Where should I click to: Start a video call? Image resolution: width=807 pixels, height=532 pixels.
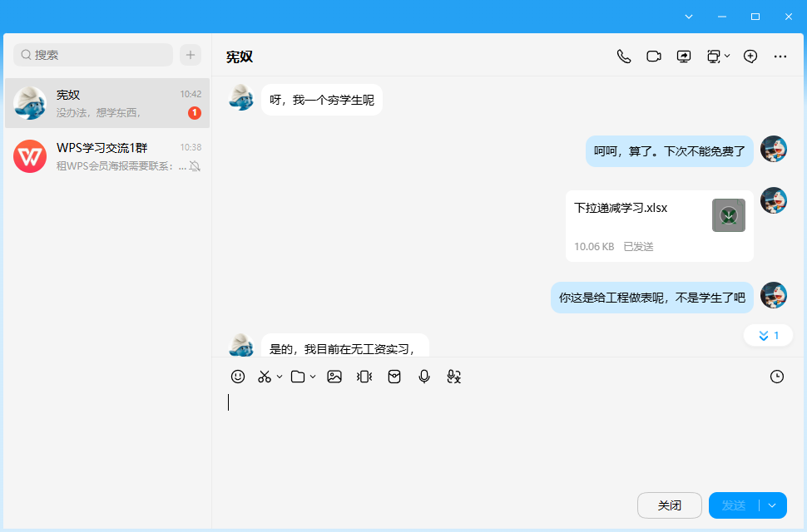tap(654, 57)
